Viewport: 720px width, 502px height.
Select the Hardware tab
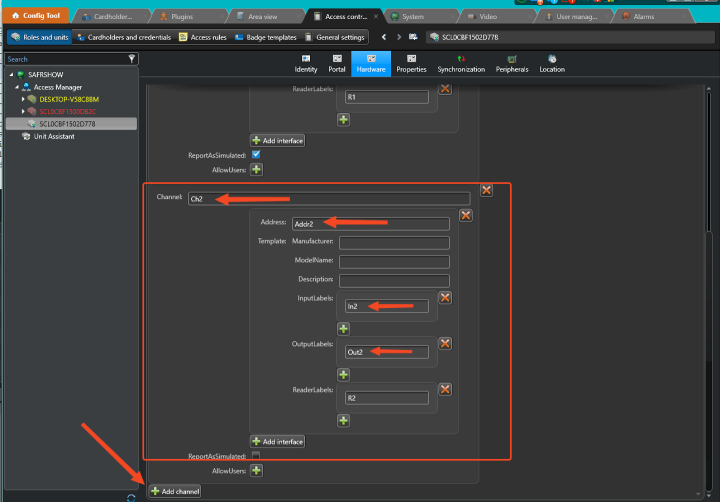coord(371,64)
